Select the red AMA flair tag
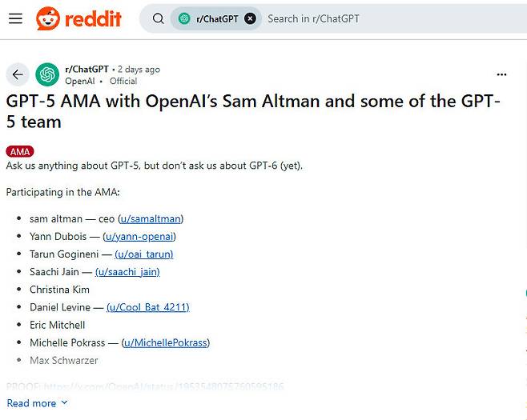The width and height of the screenshot is (527, 420). point(20,151)
